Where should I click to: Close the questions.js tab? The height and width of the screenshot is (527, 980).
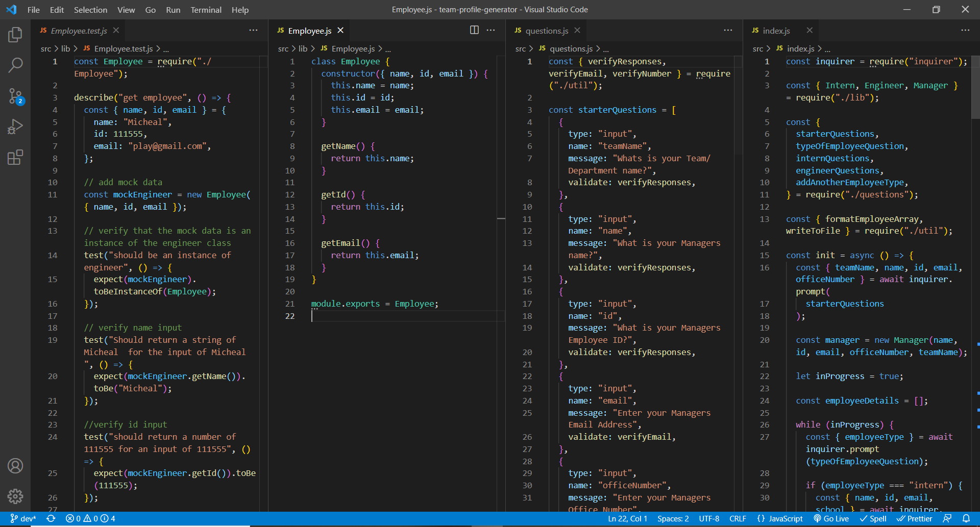[577, 31]
